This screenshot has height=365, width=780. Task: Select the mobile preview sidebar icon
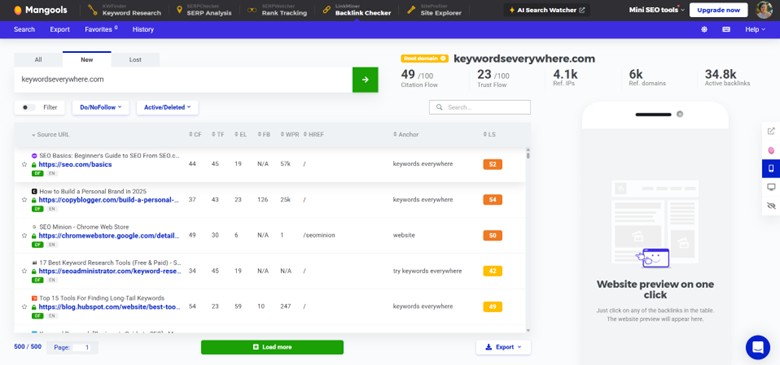(771, 169)
